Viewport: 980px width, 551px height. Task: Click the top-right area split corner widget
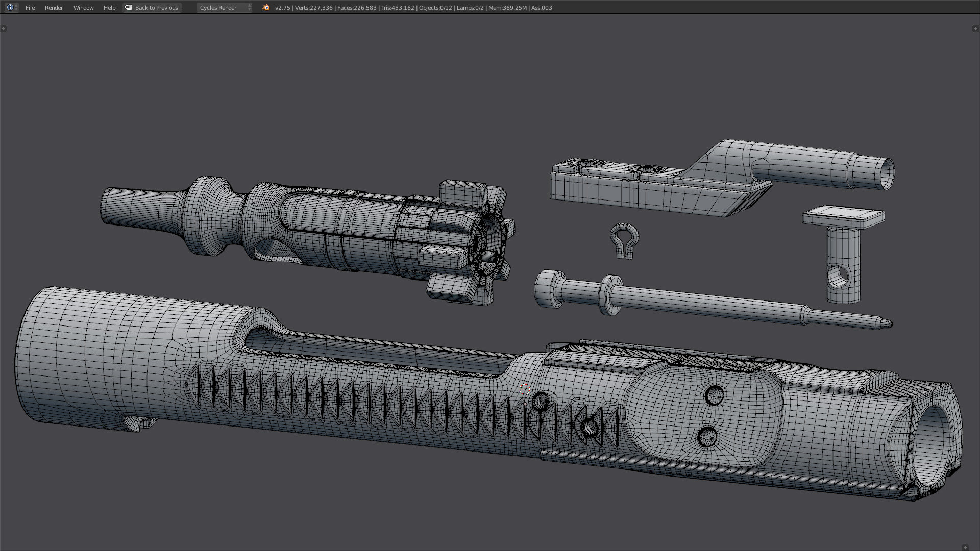(976, 29)
